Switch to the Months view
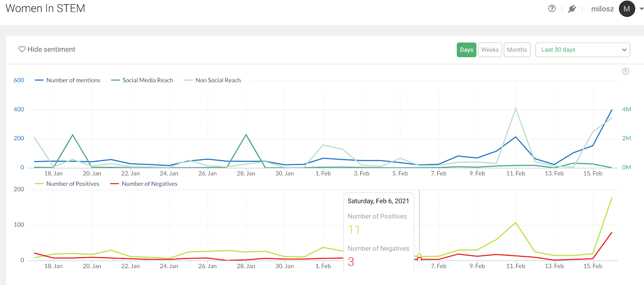 pos(517,50)
